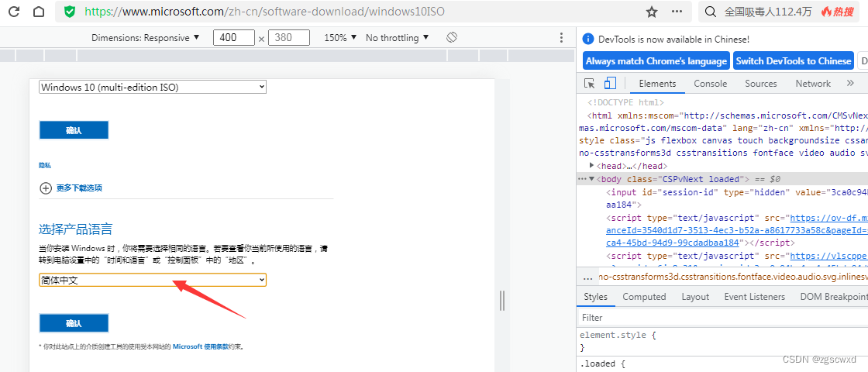Click the Styles Filter input

722,318
